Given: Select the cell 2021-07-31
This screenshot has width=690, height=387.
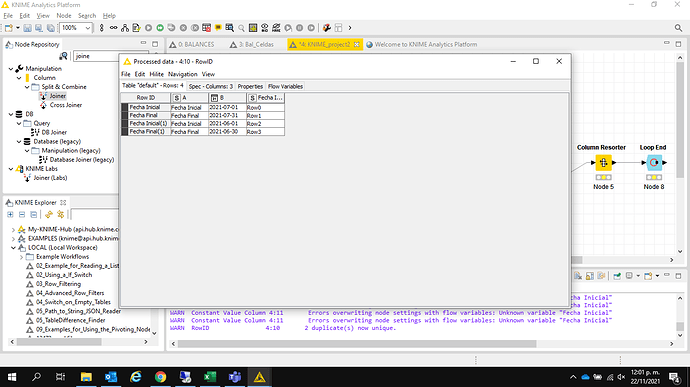Looking at the screenshot, I should (227, 115).
